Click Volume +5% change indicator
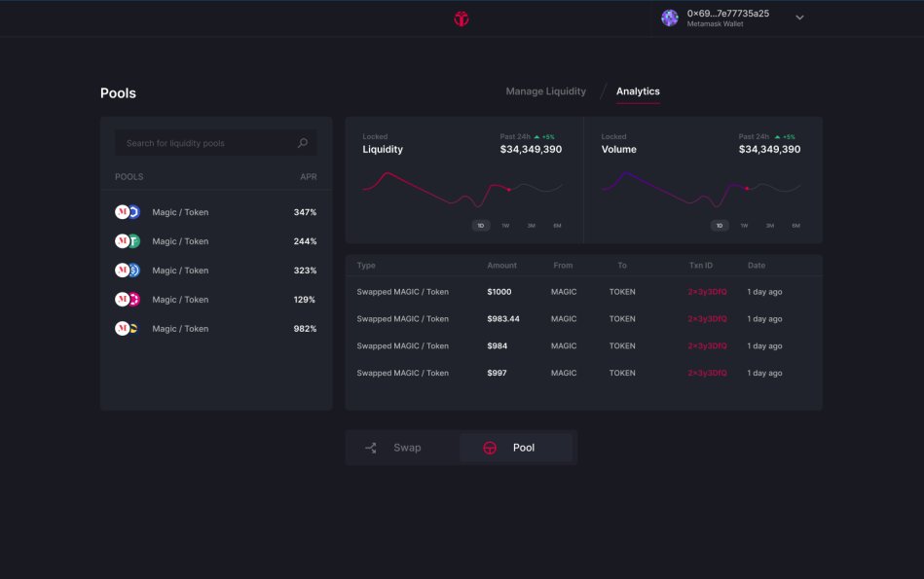Viewport: 924px width, 579px height. tap(785, 136)
